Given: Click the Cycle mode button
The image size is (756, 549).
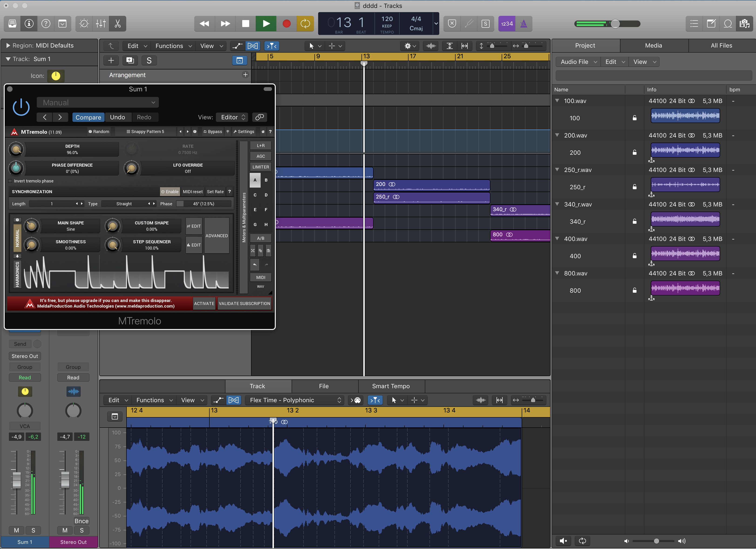Looking at the screenshot, I should pyautogui.click(x=305, y=24).
